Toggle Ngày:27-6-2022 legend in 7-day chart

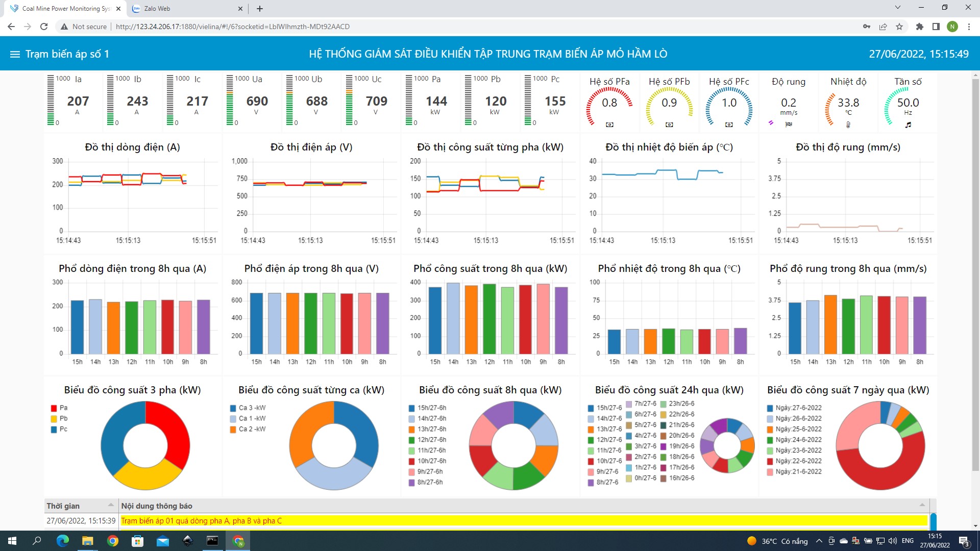[795, 408]
